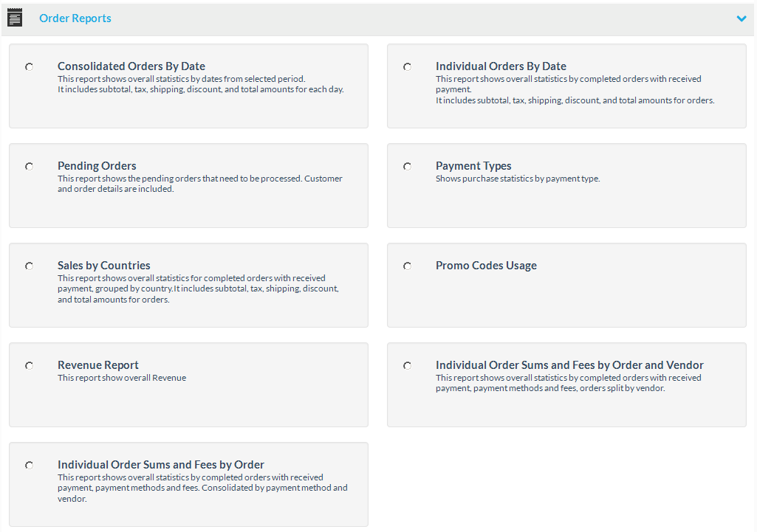This screenshot has height=532, width=757.
Task: Choose Individual Order Sums and Fees by Order radio
Action: coord(30,466)
